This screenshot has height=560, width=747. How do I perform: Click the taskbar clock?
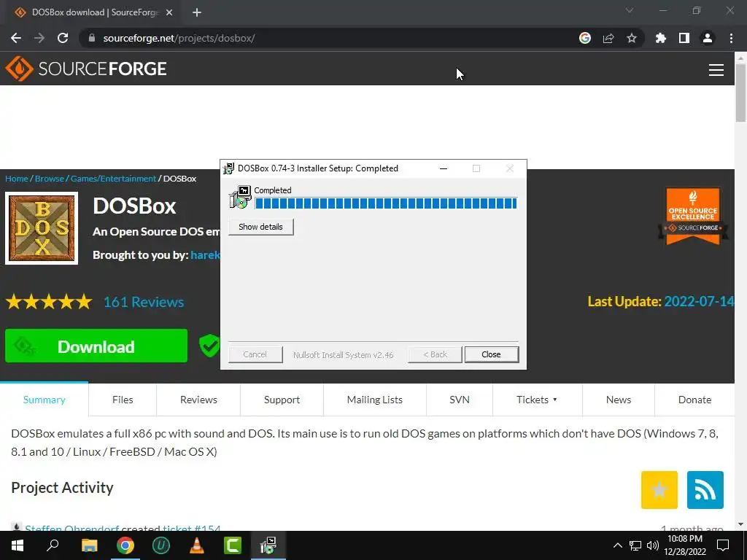point(685,545)
